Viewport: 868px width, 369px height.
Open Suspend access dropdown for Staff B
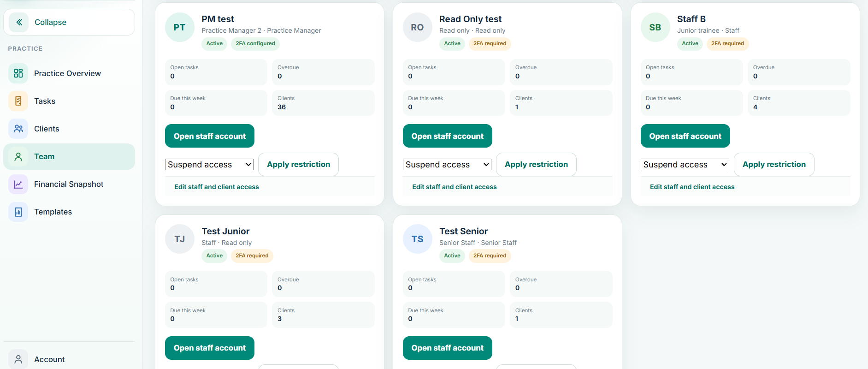[685, 165]
